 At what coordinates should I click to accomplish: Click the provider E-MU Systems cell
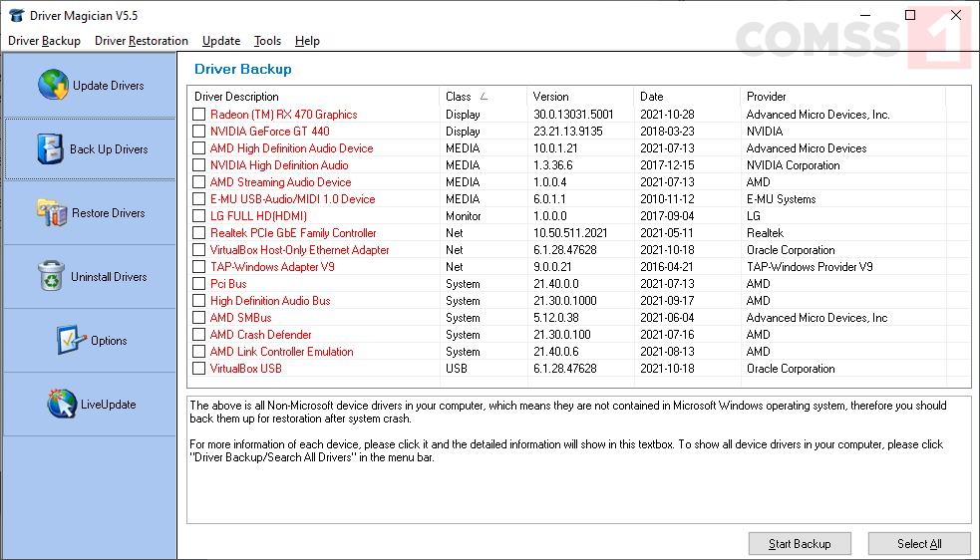coord(782,198)
